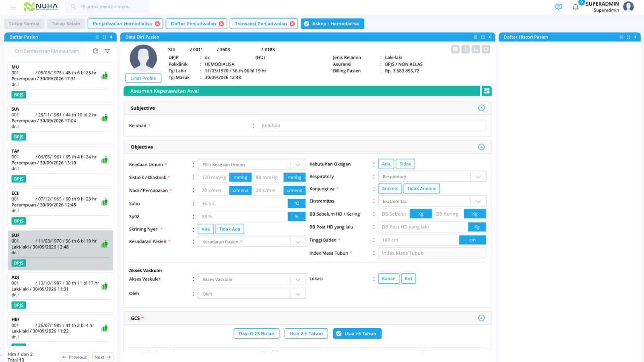Select the Usia 2-5 Tahun GCS option

(306, 333)
